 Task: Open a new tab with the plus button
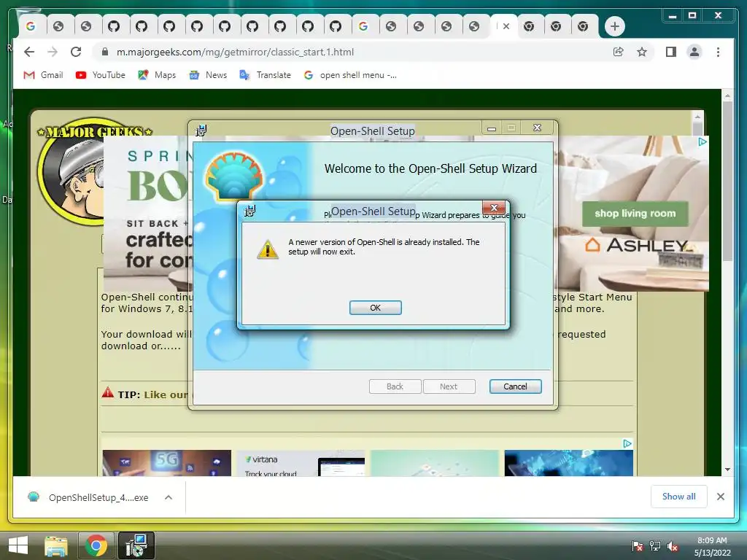click(614, 26)
